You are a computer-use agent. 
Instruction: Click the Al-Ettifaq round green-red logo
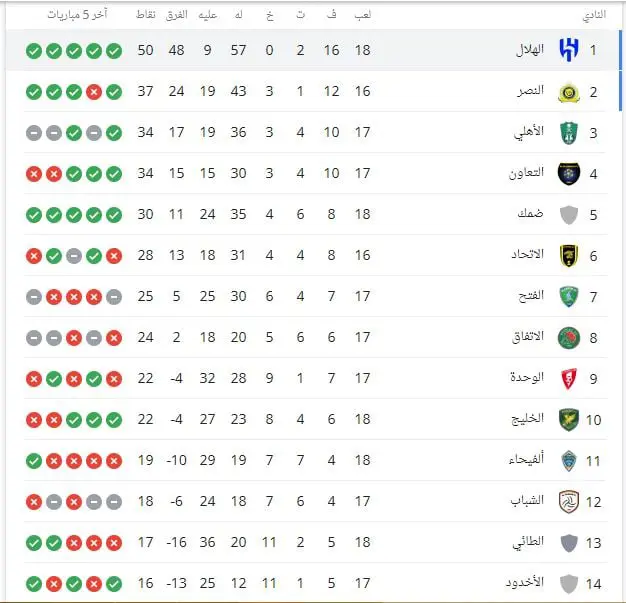[569, 338]
